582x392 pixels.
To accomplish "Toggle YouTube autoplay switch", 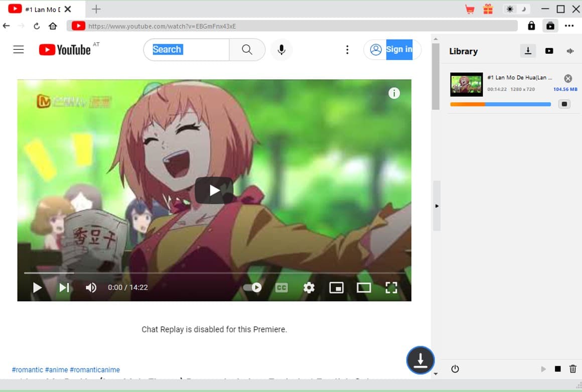I will tap(252, 288).
